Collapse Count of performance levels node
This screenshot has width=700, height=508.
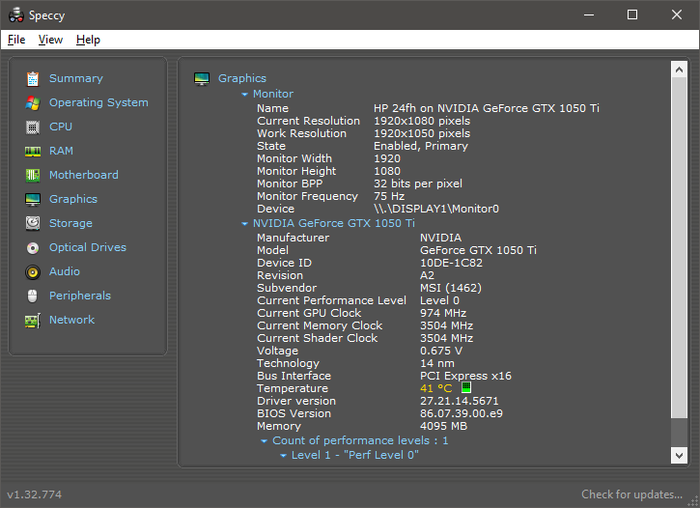click(264, 441)
